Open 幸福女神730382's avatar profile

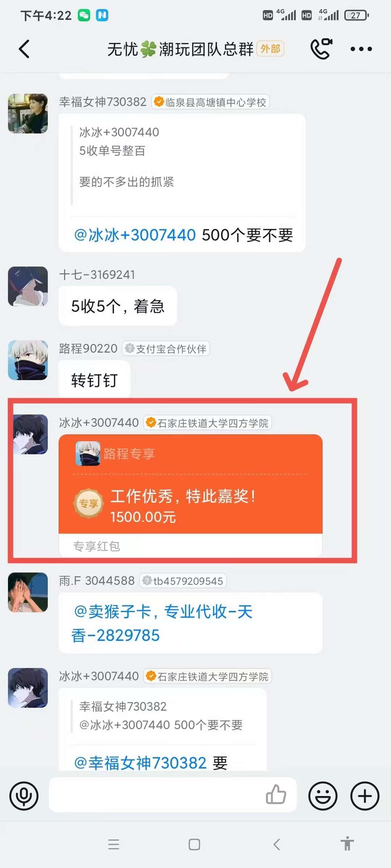[x=28, y=114]
